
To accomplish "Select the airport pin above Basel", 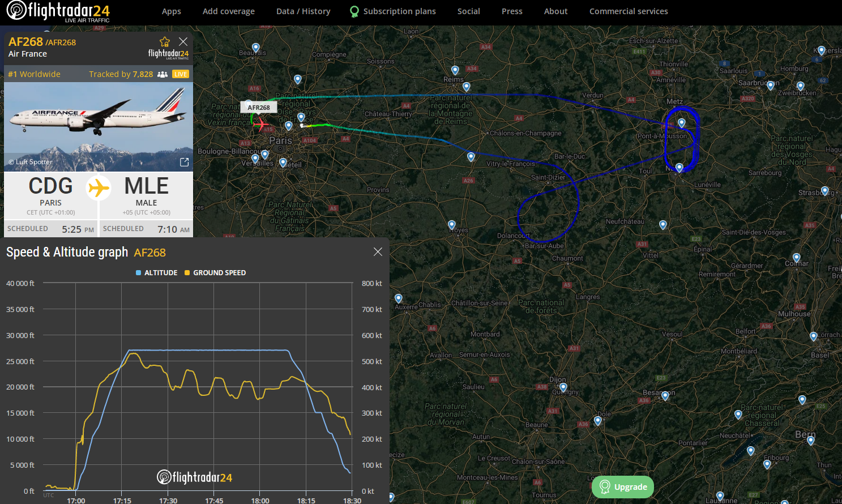I will (814, 336).
